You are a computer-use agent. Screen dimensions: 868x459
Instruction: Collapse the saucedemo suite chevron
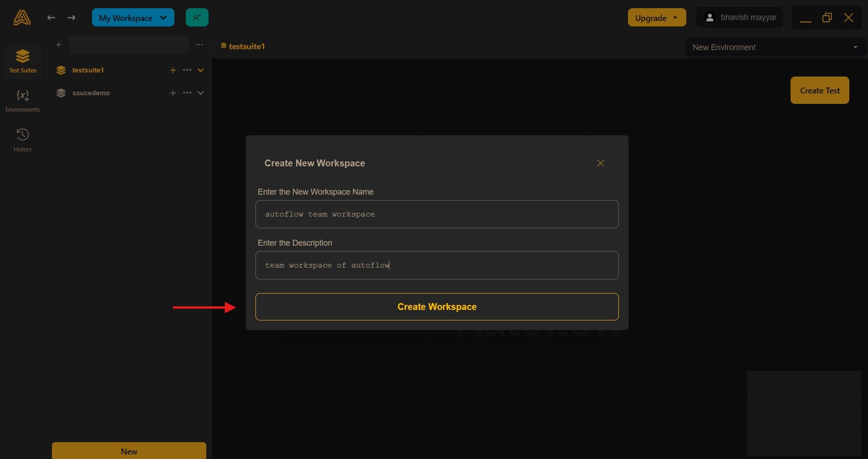200,93
